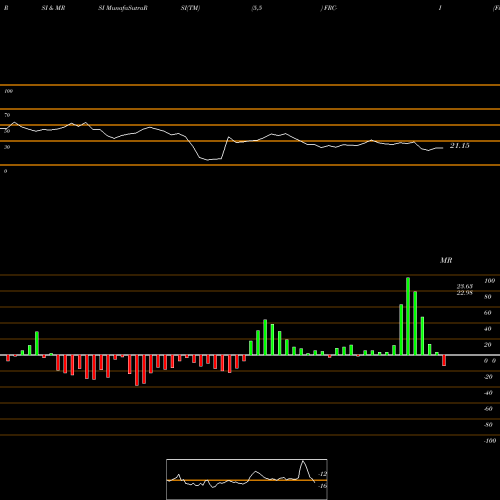Click the -12 label in the mini chart
500x500 pixels.
pyautogui.click(x=323, y=474)
